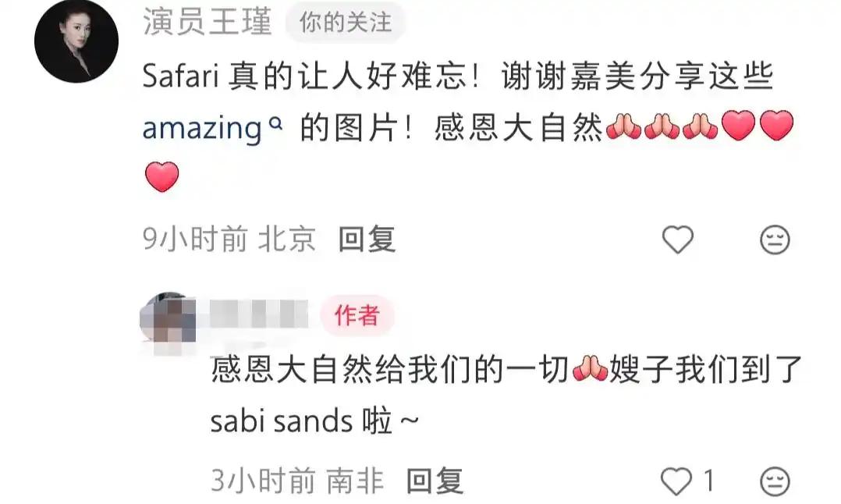Open the blurred avatar of the author
841x504 pixels.
(169, 320)
